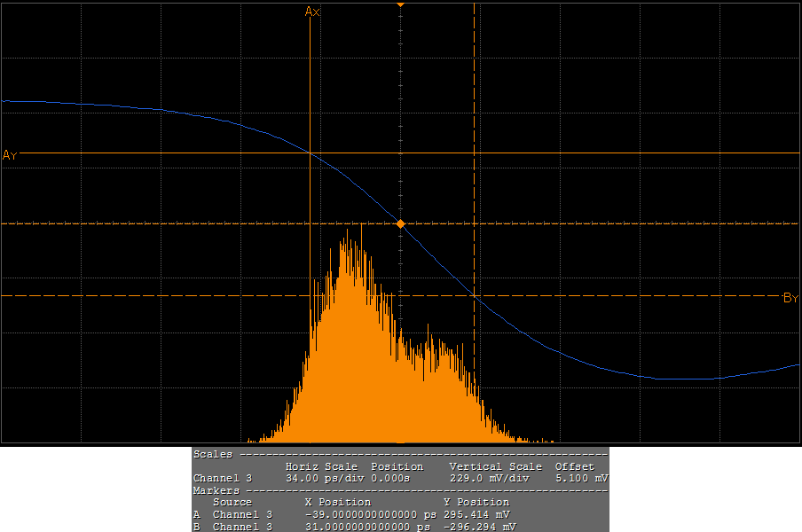Select the vertical dashed orange B marker line
The height and width of the screenshot is (532, 802).
coord(475,106)
